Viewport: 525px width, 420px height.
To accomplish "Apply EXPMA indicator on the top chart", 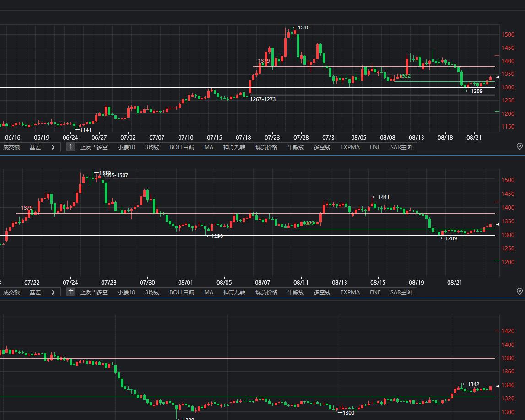I will click(x=350, y=147).
